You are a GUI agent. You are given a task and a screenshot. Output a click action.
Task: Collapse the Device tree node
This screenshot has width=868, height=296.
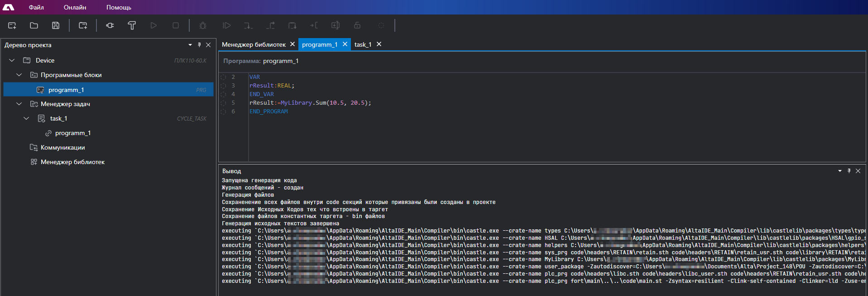pyautogui.click(x=12, y=60)
